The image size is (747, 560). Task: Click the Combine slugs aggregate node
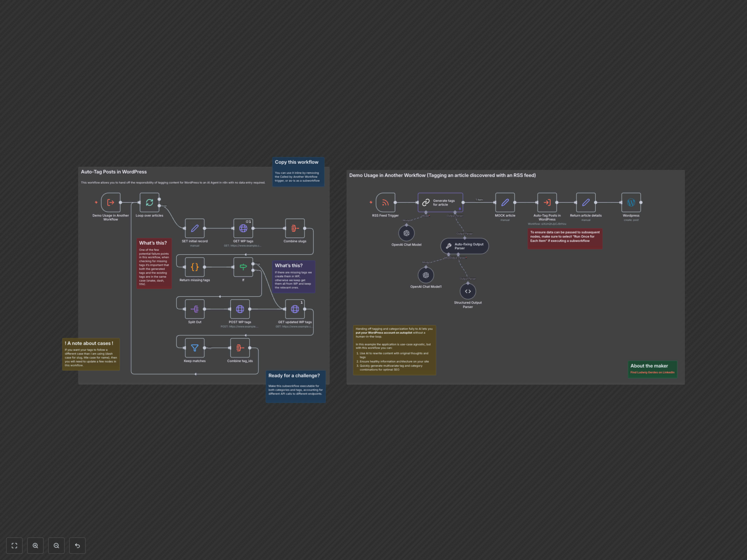tap(295, 228)
